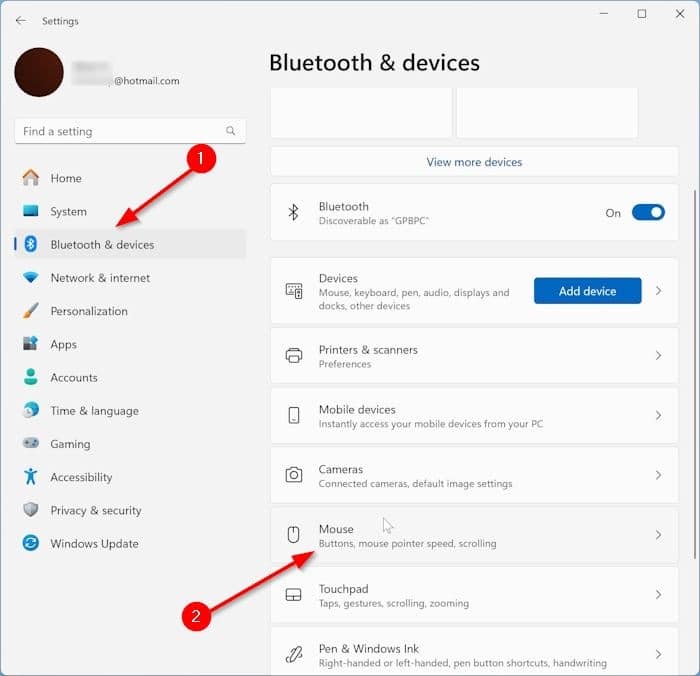Click View more devices

(x=474, y=162)
